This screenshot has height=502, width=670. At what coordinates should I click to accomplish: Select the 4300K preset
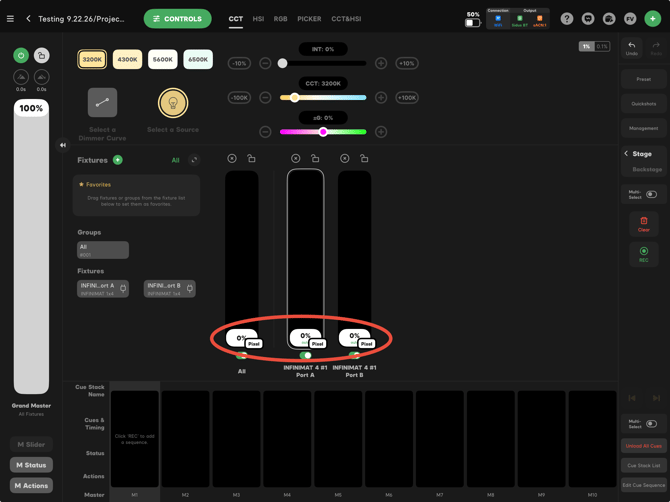coord(127,59)
